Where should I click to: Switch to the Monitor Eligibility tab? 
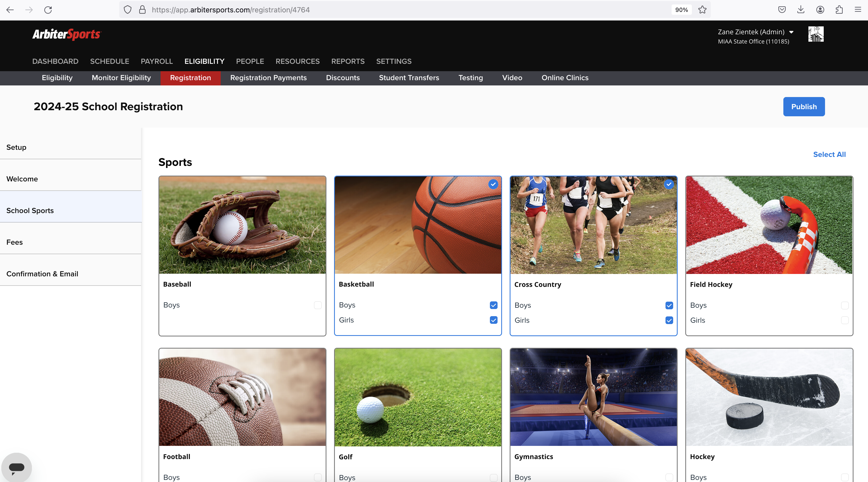click(x=121, y=78)
